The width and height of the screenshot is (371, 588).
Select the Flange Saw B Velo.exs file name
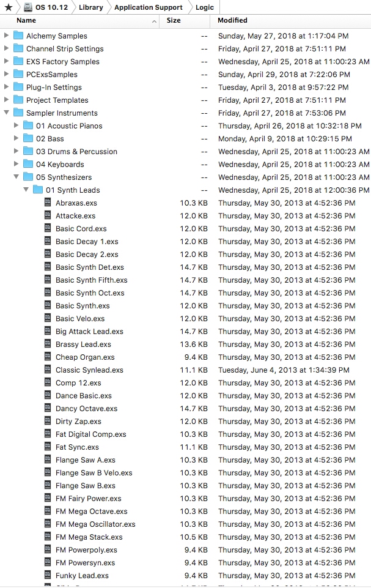94,472
